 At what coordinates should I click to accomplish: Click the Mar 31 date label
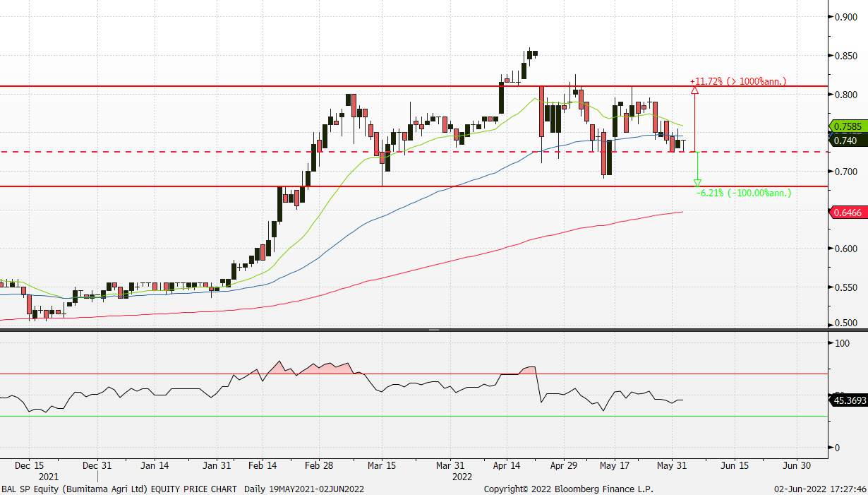pos(450,466)
